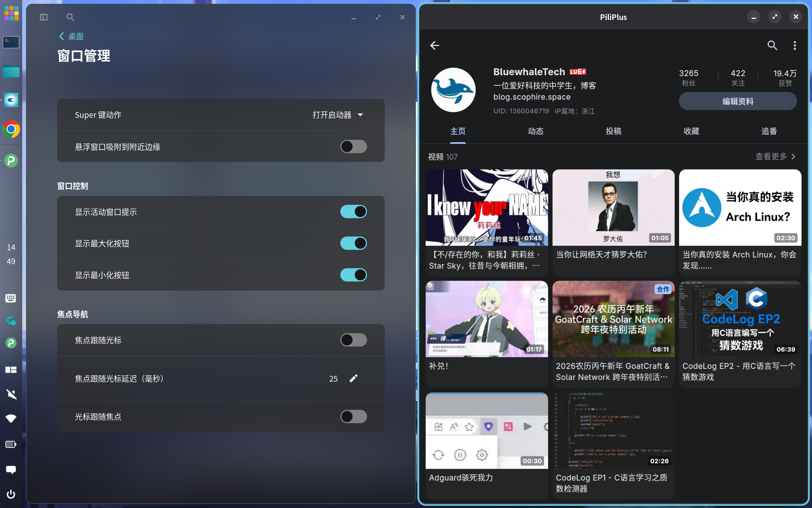The image size is (812, 508).
Task: Launch the terminal from the dock
Action: point(11,42)
